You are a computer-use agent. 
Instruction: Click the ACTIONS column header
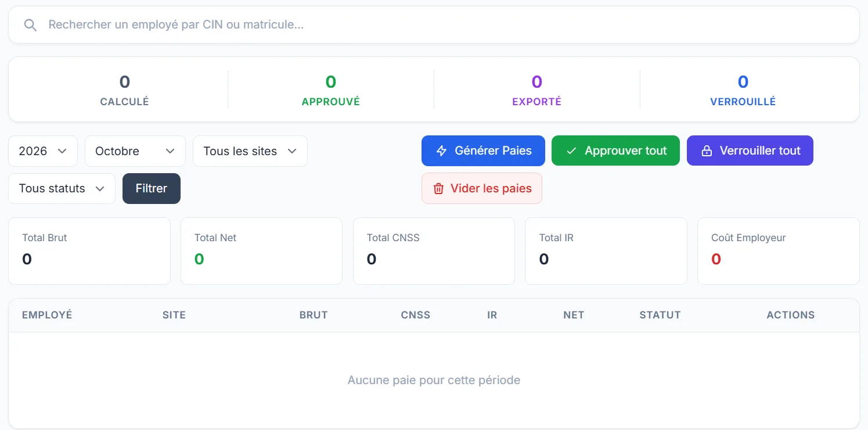tap(791, 315)
